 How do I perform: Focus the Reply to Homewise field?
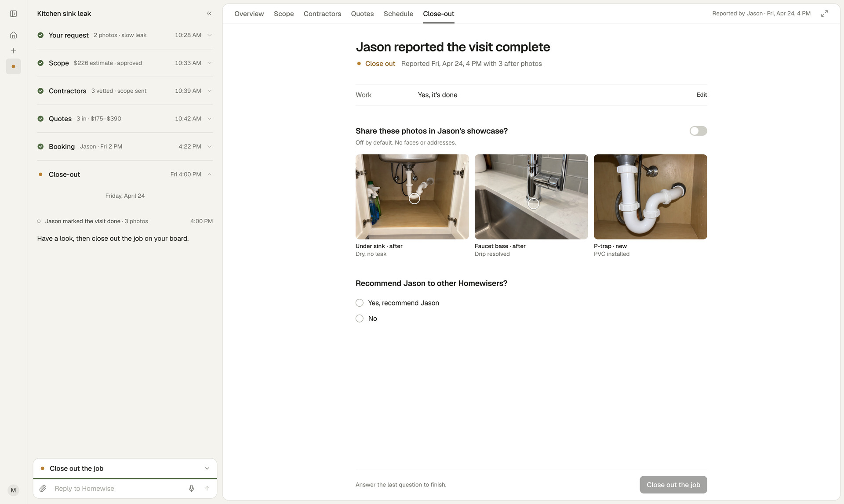[116, 488]
